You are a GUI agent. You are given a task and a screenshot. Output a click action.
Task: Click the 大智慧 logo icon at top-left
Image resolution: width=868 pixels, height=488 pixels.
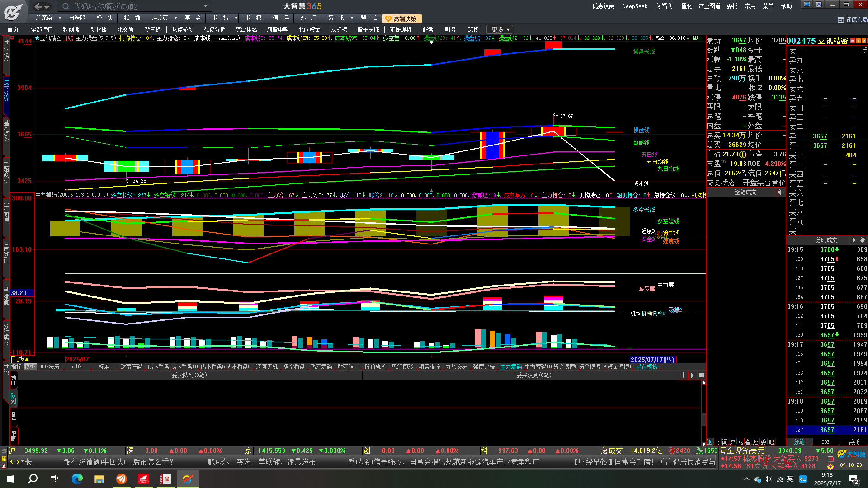(13, 11)
